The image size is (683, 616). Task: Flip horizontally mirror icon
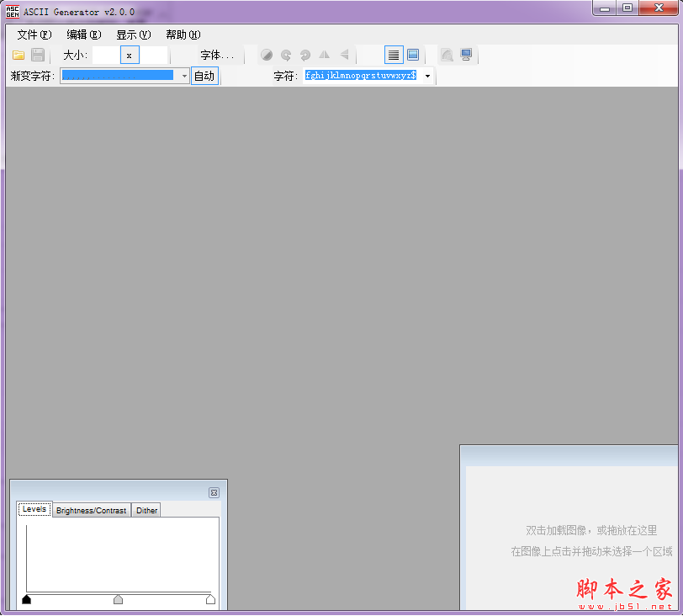click(325, 55)
